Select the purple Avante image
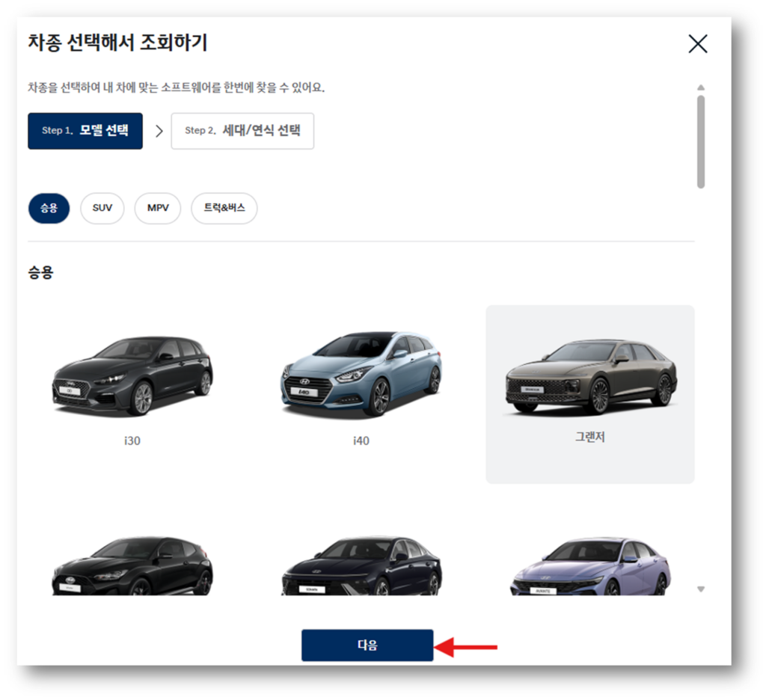 pos(590,565)
